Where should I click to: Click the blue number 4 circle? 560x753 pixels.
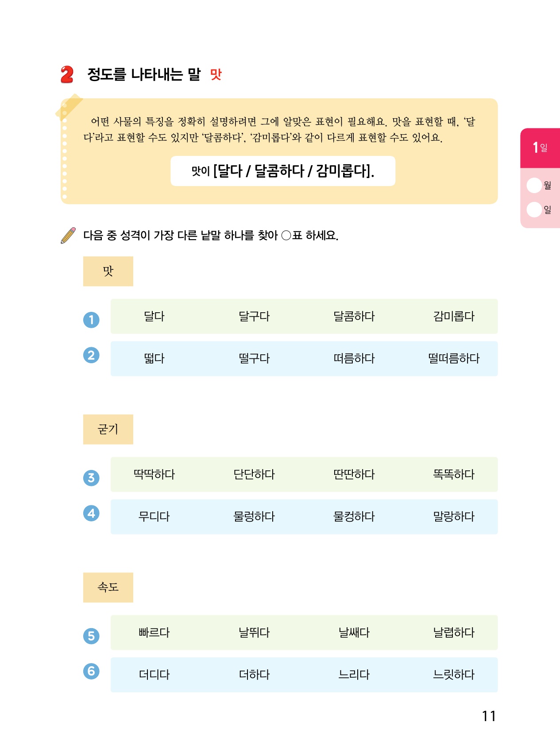(x=91, y=513)
